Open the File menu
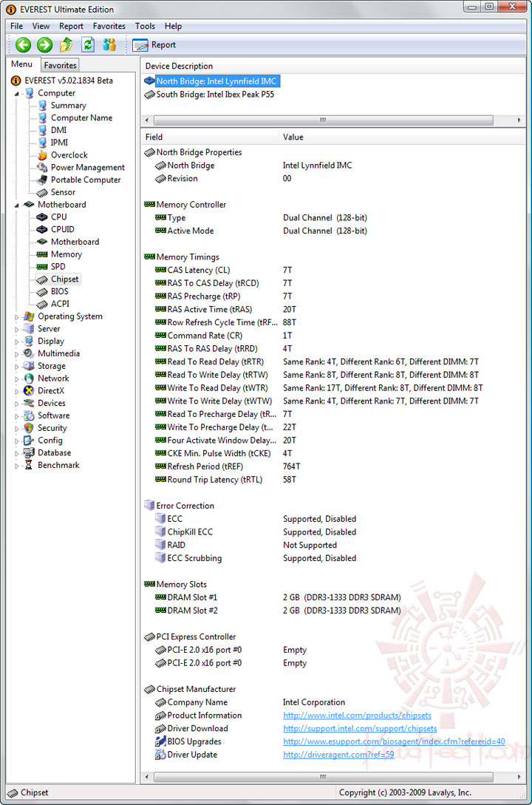 [x=16, y=26]
